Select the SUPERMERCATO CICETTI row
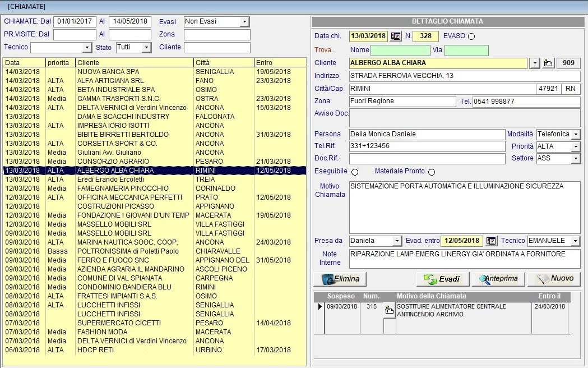Image resolution: width=588 pixels, height=368 pixels. pyautogui.click(x=155, y=323)
